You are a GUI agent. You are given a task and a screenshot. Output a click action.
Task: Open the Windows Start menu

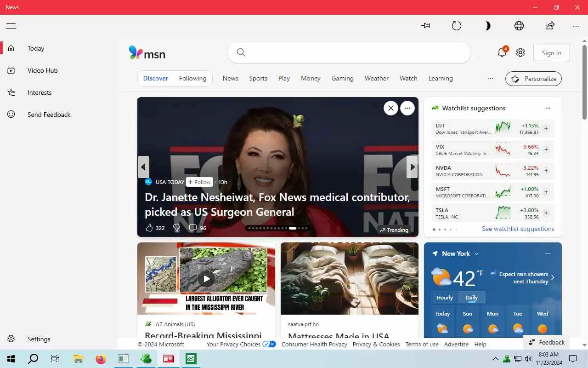point(11,359)
